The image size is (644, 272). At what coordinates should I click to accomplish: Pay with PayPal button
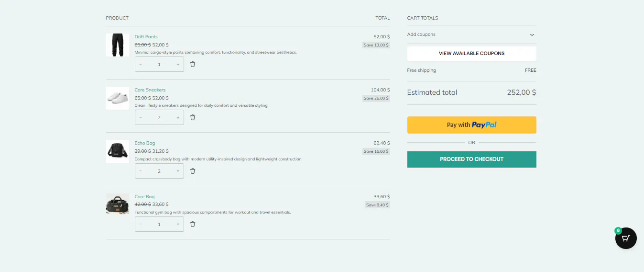(x=471, y=125)
